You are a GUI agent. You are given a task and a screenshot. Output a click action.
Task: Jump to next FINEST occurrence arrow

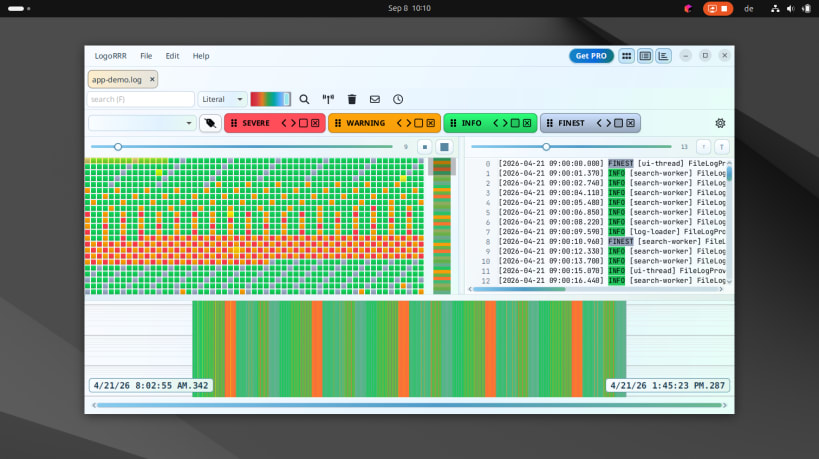point(609,123)
